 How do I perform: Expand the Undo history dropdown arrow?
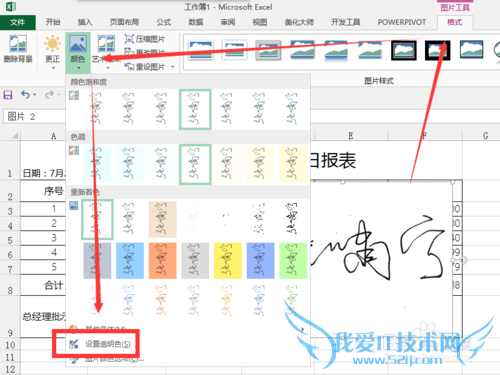point(35,95)
